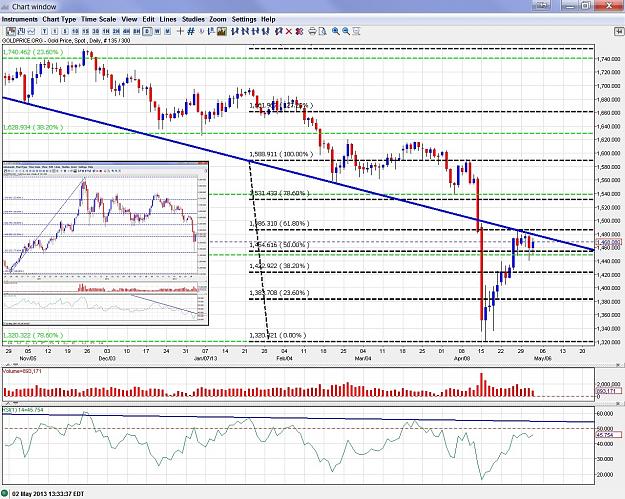Switch to tick (T) time scale

pyautogui.click(x=44, y=31)
